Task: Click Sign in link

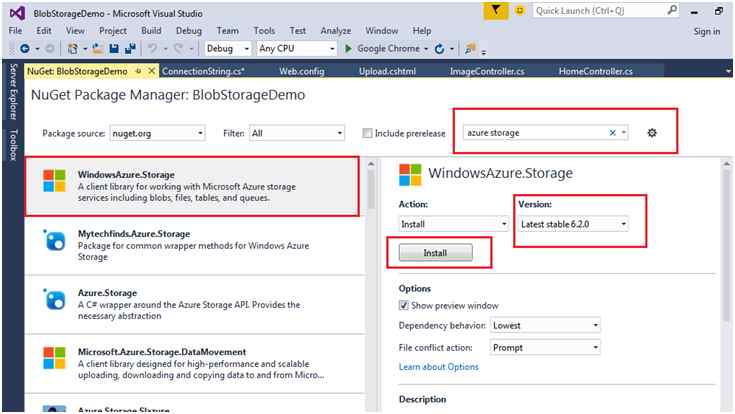Action: click(x=706, y=31)
